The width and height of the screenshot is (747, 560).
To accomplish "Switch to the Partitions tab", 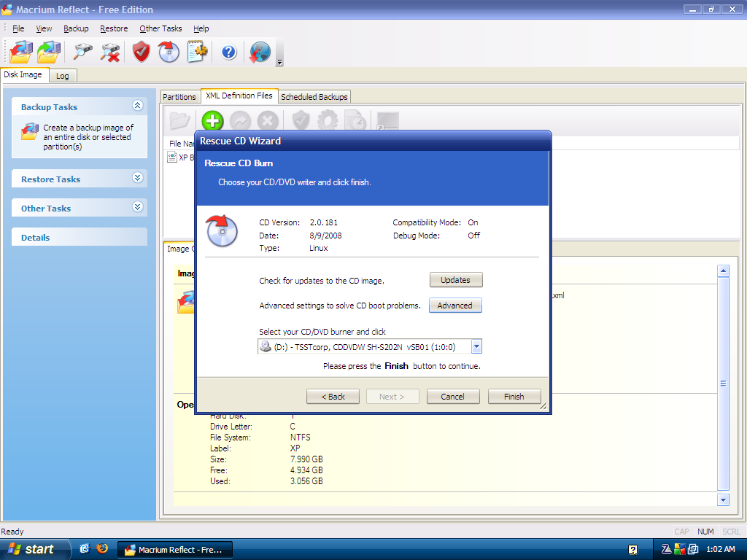I will 179,97.
